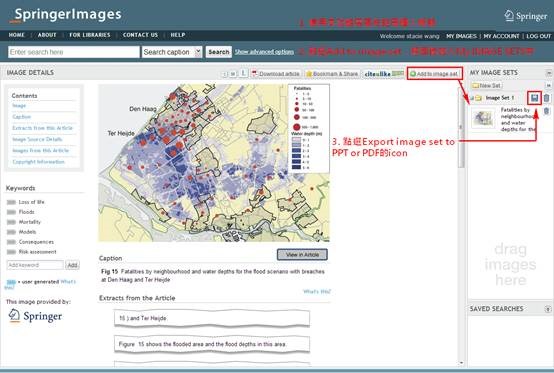Click the Add keyword button
The width and height of the screenshot is (554, 373).
click(72, 265)
